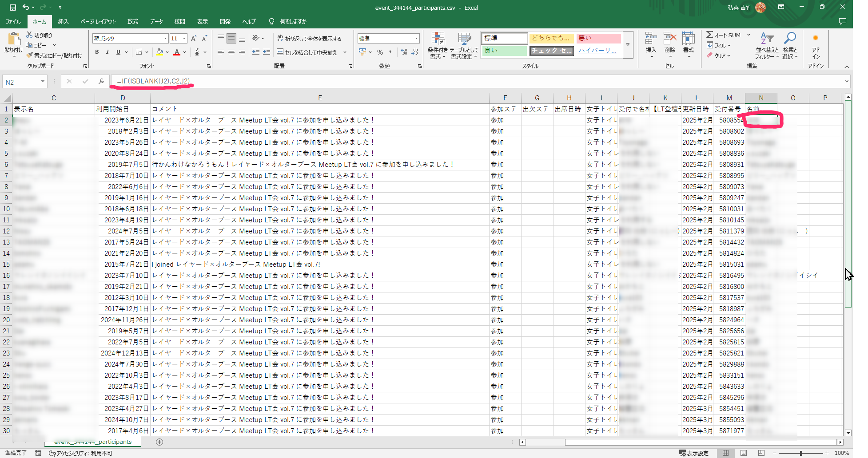The image size is (868, 458).
Task: Open 表示設定 in the status bar
Action: 694,453
